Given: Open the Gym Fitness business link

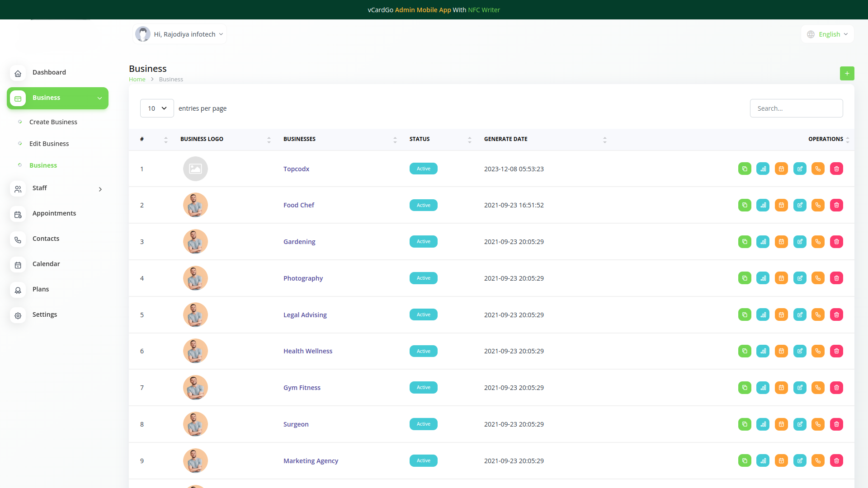Looking at the screenshot, I should click(x=302, y=388).
